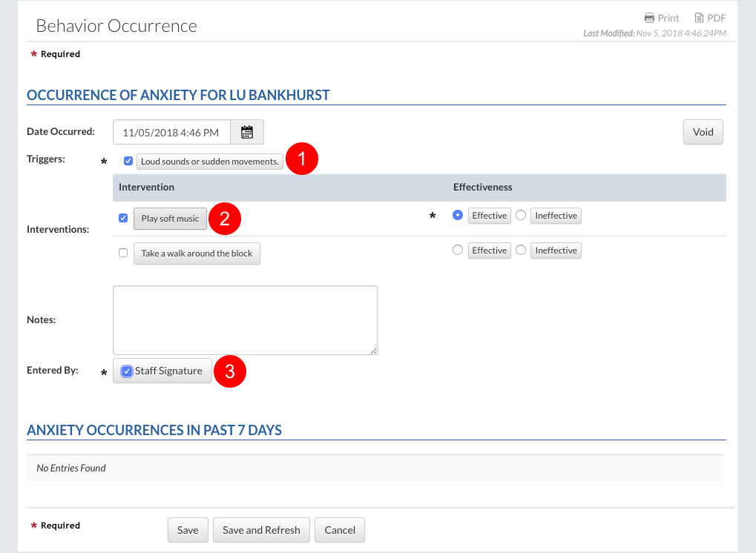Click the Take a walk around the block label
Screen dimensions: 756x553
tap(197, 254)
